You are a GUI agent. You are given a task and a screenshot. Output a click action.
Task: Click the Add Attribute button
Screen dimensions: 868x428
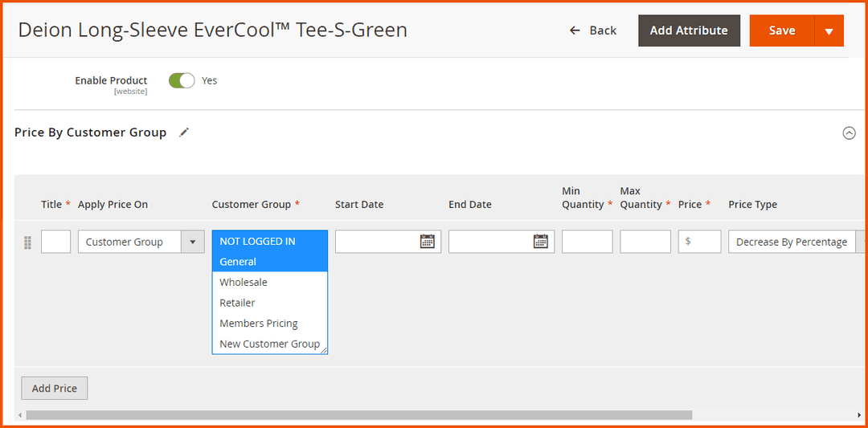[x=689, y=31]
